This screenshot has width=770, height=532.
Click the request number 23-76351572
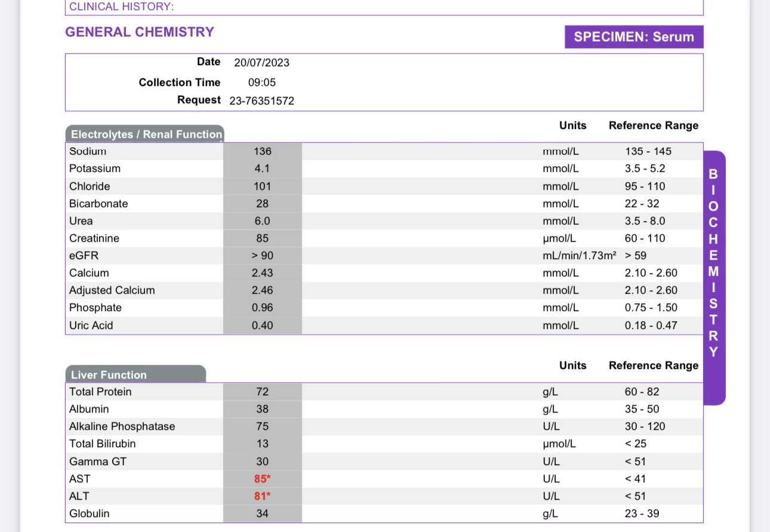tap(261, 101)
